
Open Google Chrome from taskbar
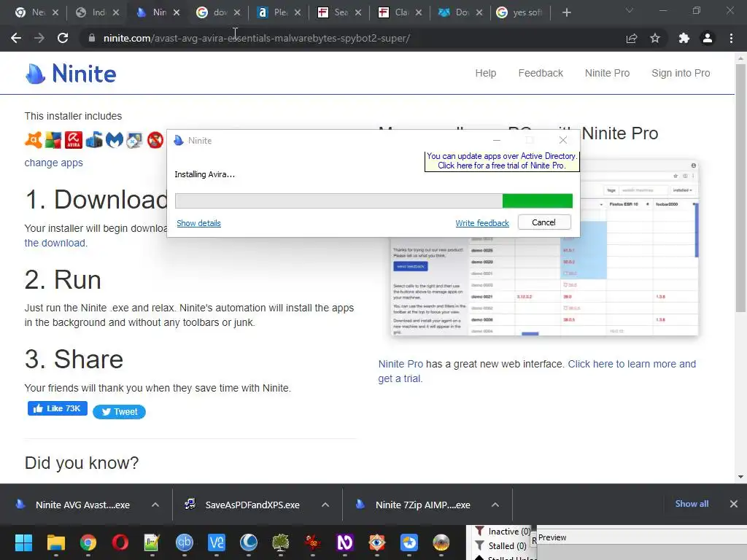pos(88,542)
